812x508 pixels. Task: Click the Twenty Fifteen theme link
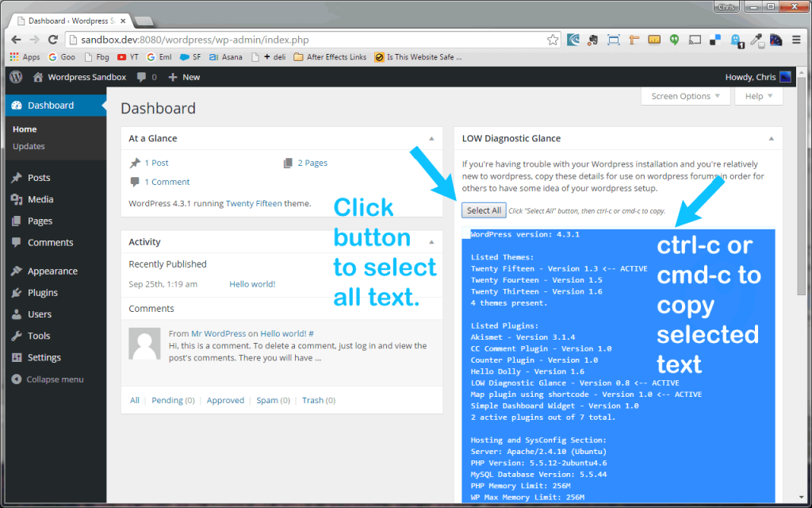point(254,204)
